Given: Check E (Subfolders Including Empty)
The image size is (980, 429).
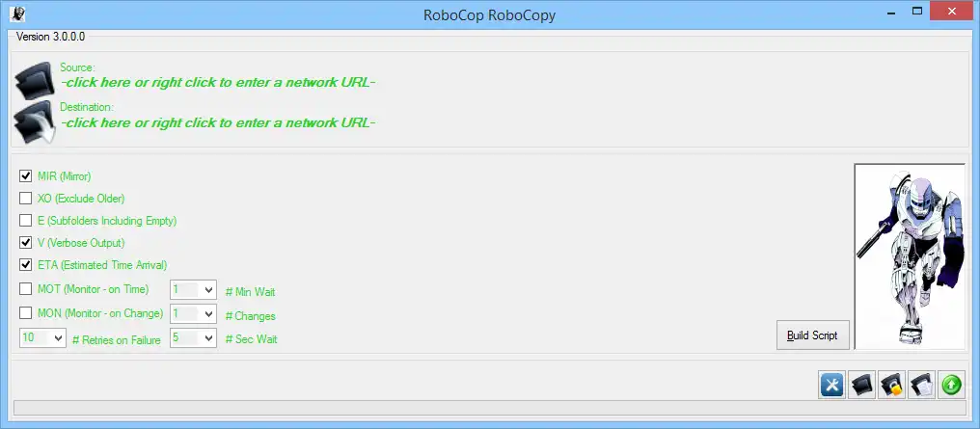Looking at the screenshot, I should point(26,221).
